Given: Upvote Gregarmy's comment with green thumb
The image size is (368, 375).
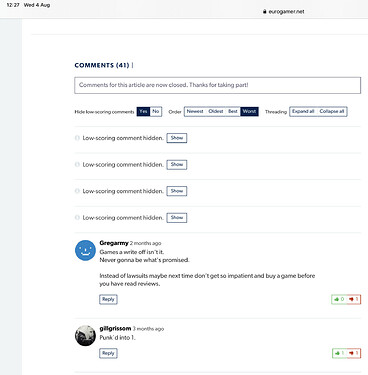Looking at the screenshot, I should (x=339, y=299).
